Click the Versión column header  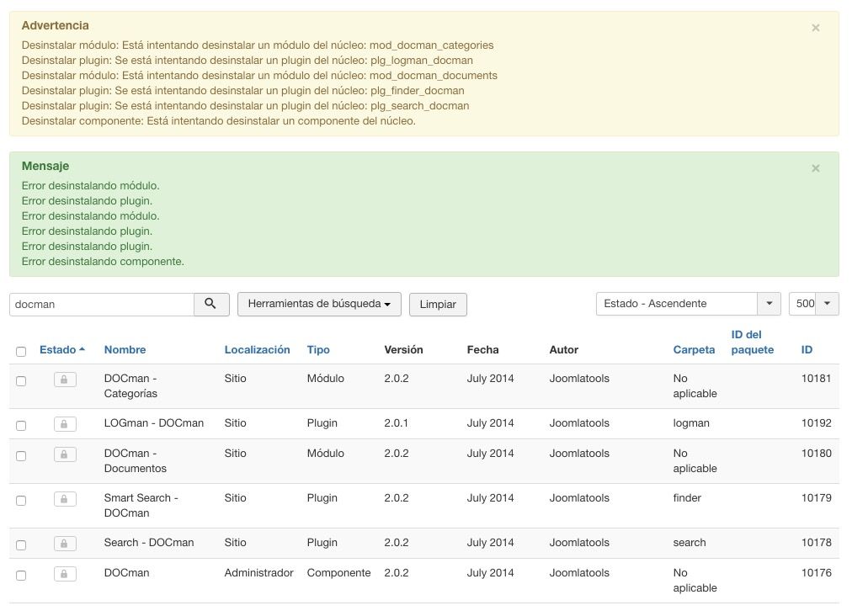[403, 350]
